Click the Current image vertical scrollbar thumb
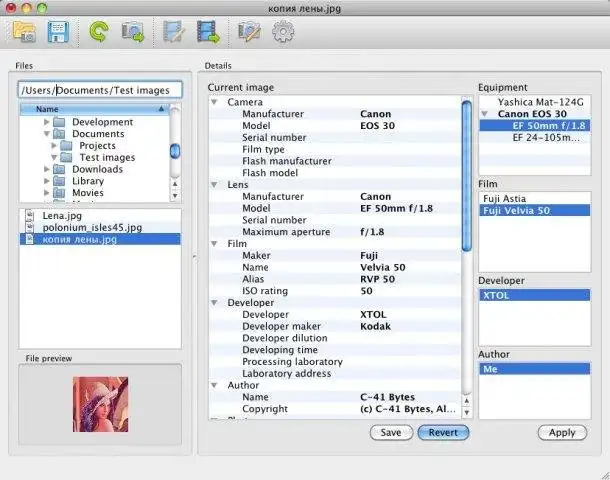Screen dimensions: 610x480 [467, 176]
